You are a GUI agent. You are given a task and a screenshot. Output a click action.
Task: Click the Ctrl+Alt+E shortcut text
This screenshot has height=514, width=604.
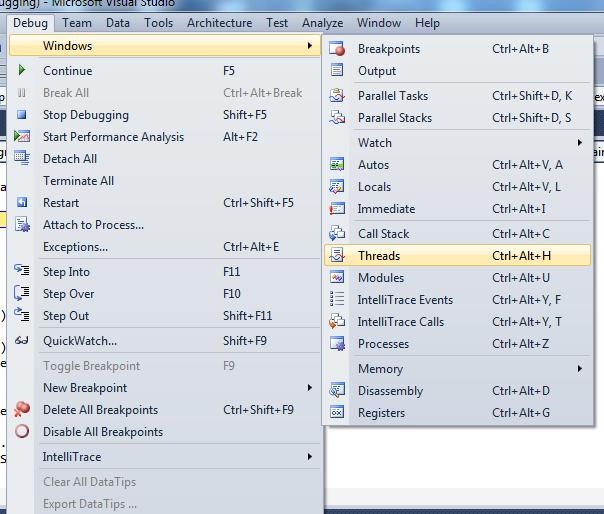(x=251, y=247)
